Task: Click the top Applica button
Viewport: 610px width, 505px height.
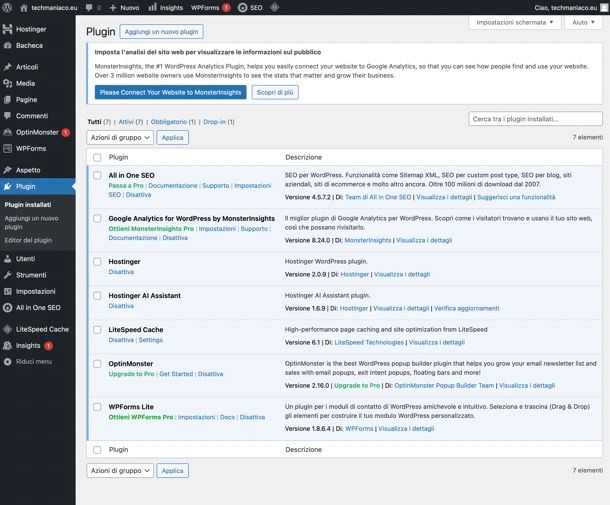Action: (x=172, y=137)
